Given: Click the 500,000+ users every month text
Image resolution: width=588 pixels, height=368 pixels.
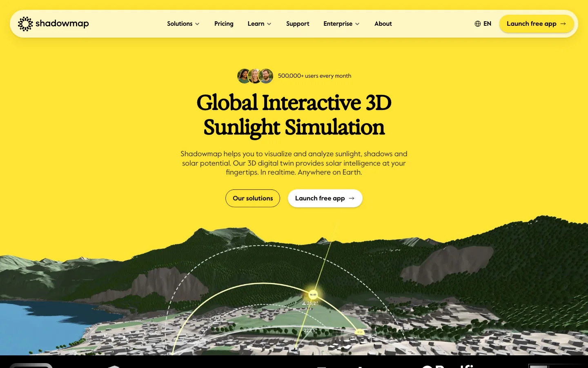Looking at the screenshot, I should [314, 76].
